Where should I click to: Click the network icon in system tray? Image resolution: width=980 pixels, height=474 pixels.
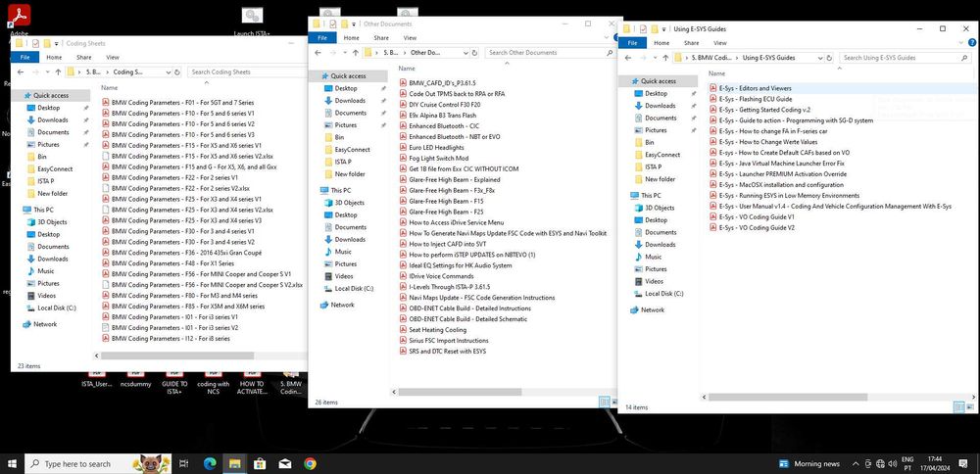[881, 464]
